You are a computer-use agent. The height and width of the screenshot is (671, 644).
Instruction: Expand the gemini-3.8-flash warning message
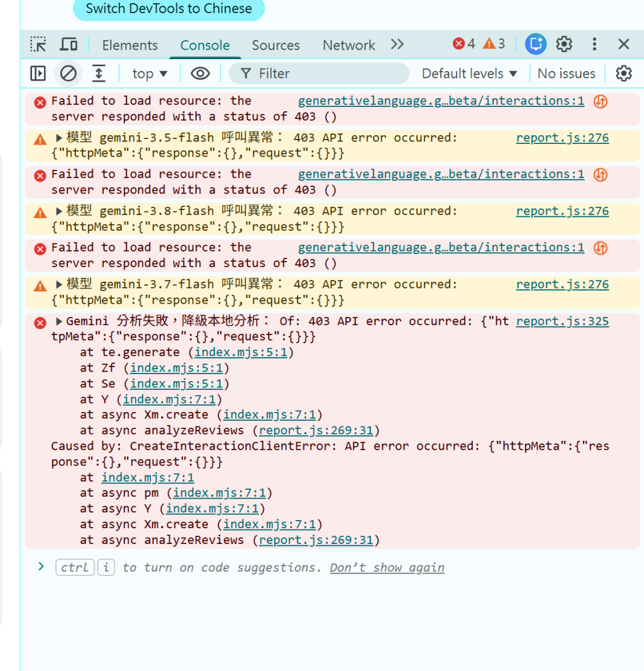(x=59, y=211)
